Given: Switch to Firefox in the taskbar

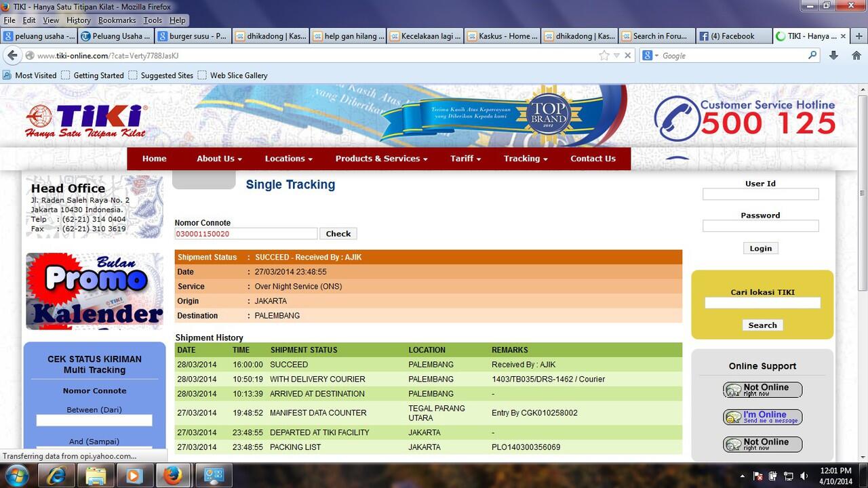Looking at the screenshot, I should (175, 475).
